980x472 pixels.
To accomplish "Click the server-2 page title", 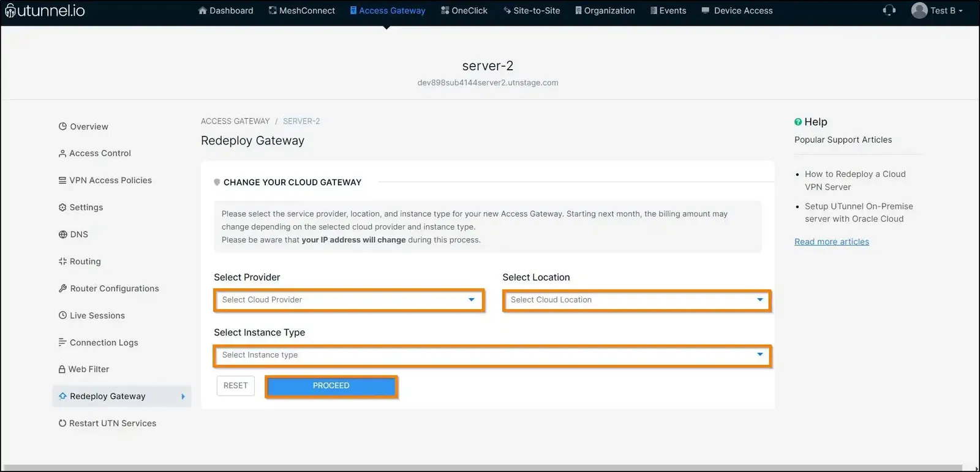I will point(488,66).
